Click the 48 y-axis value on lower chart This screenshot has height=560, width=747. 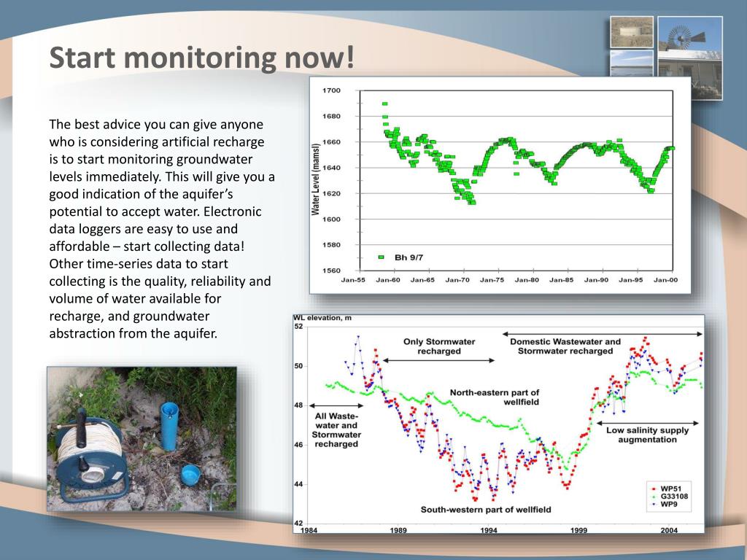298,405
